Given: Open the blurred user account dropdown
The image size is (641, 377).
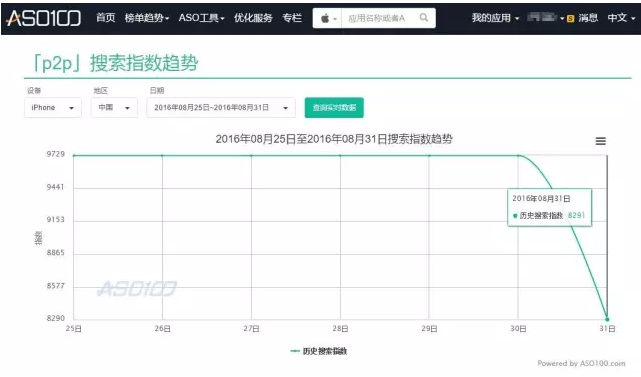Looking at the screenshot, I should point(545,18).
